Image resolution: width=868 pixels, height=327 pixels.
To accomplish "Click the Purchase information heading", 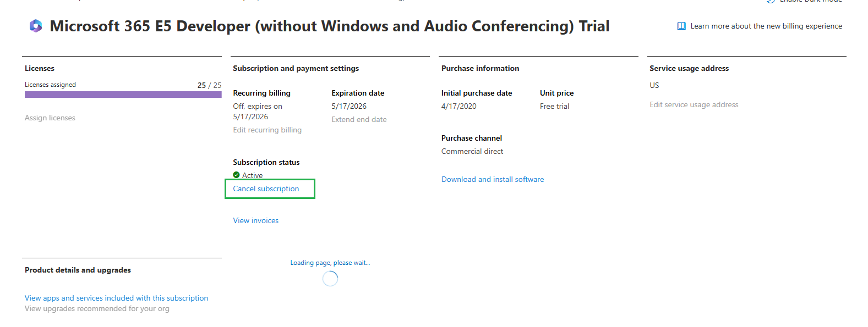I will point(480,68).
